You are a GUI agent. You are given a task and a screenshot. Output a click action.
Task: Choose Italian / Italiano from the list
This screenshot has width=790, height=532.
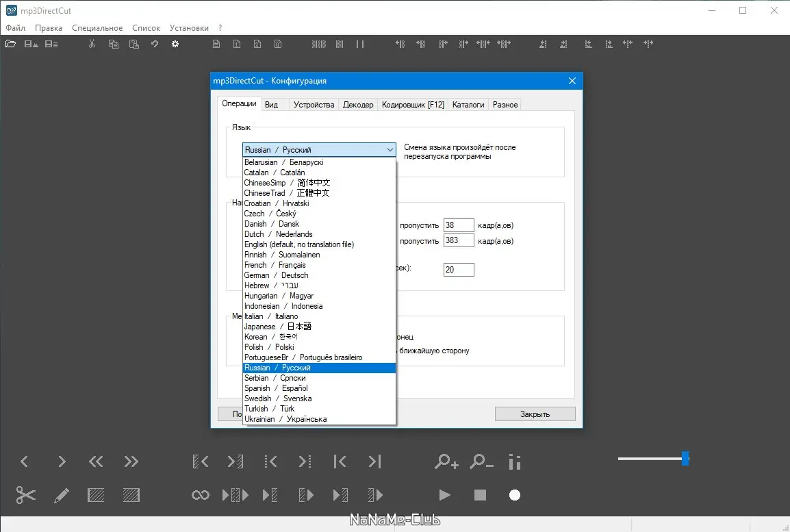pyautogui.click(x=319, y=316)
